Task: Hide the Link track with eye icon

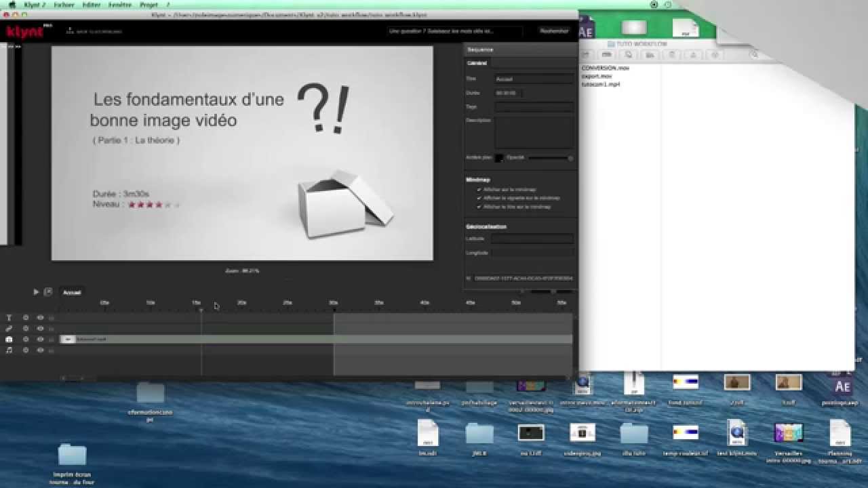Action: 40,328
